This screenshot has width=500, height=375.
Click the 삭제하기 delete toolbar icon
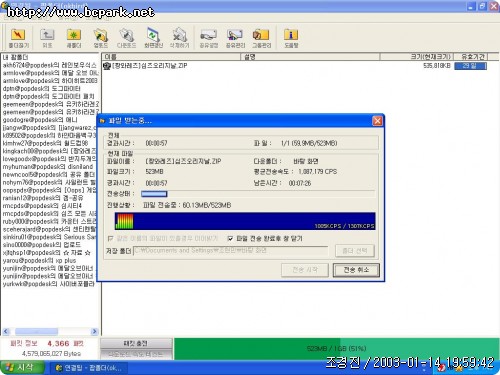[179, 38]
